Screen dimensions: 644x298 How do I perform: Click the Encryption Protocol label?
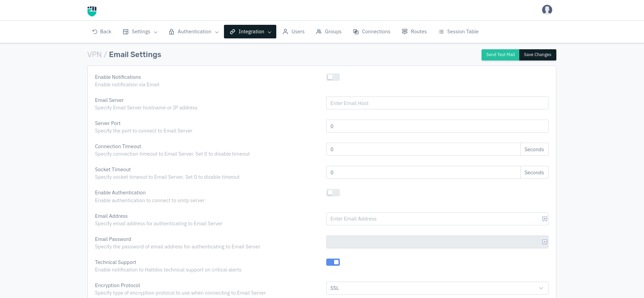pyautogui.click(x=117, y=285)
